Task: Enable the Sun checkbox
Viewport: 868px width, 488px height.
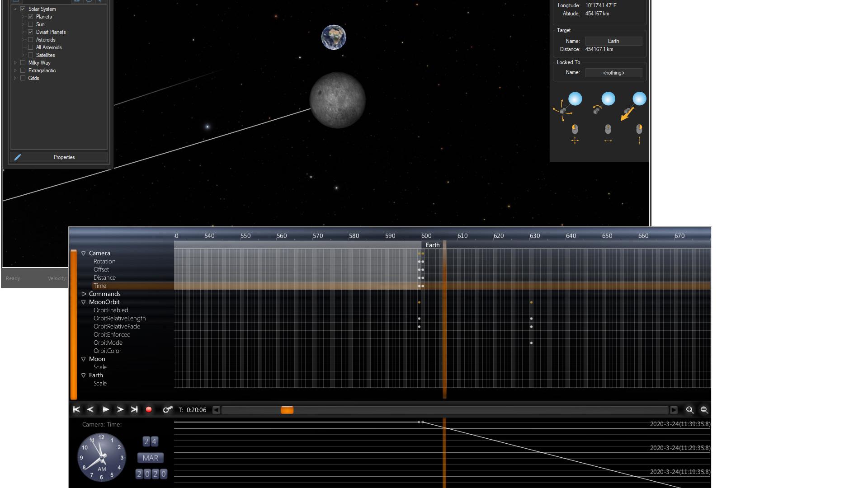Action: click(x=31, y=24)
